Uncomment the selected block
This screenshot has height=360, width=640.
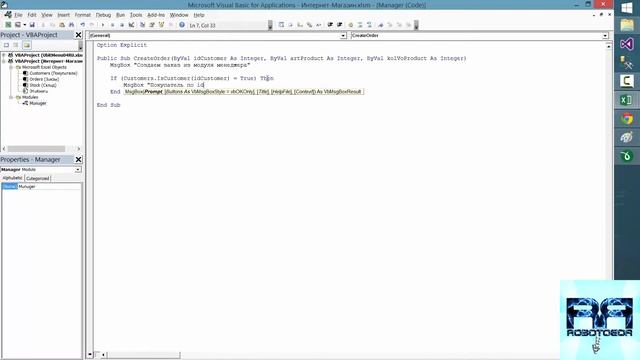point(369,25)
